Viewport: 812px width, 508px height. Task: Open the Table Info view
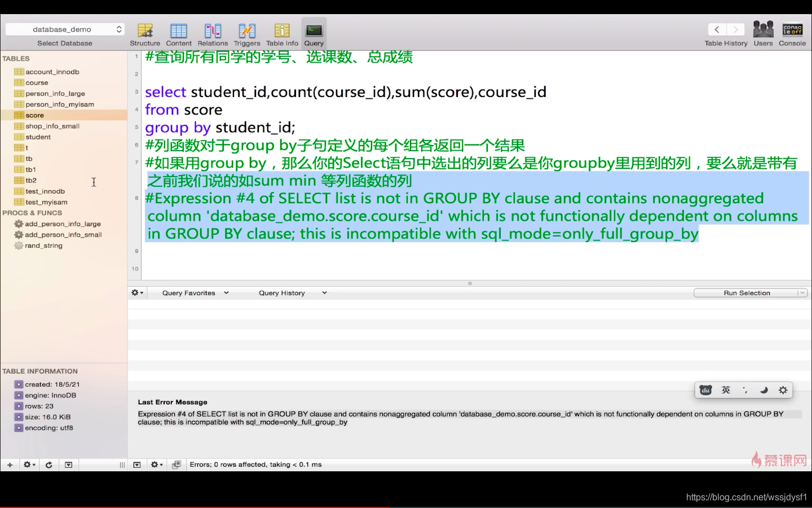click(x=282, y=34)
